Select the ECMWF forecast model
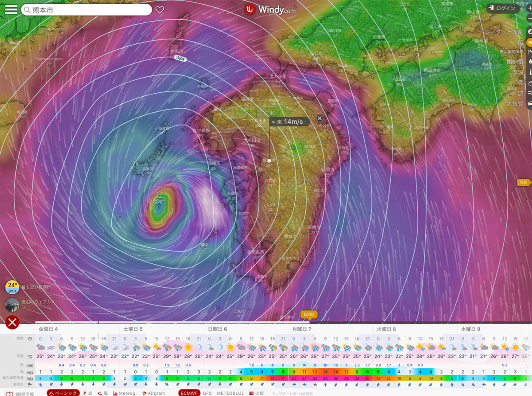The width and height of the screenshot is (532, 396). click(190, 393)
